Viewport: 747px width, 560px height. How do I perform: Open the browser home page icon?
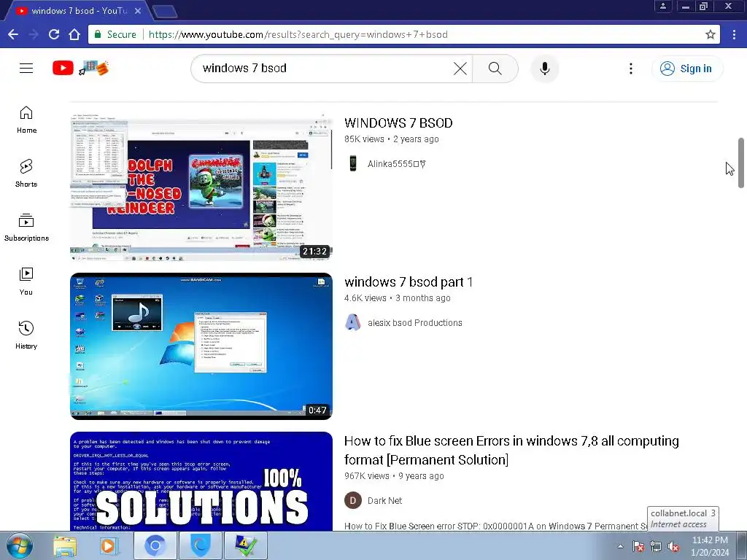click(x=74, y=34)
